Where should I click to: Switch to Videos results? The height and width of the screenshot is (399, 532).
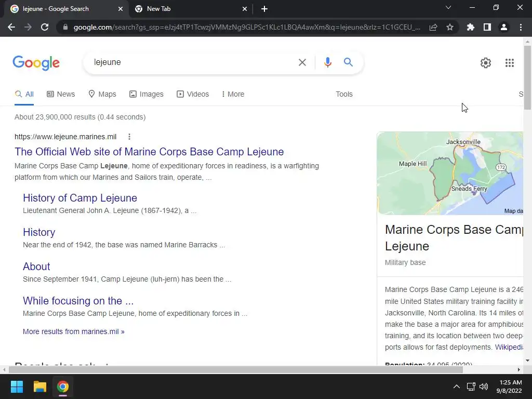click(193, 95)
